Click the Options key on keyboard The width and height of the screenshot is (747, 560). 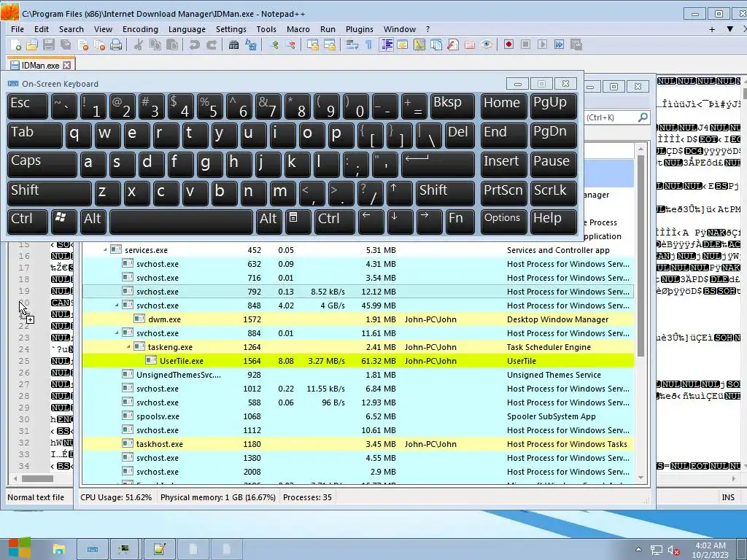(x=503, y=222)
